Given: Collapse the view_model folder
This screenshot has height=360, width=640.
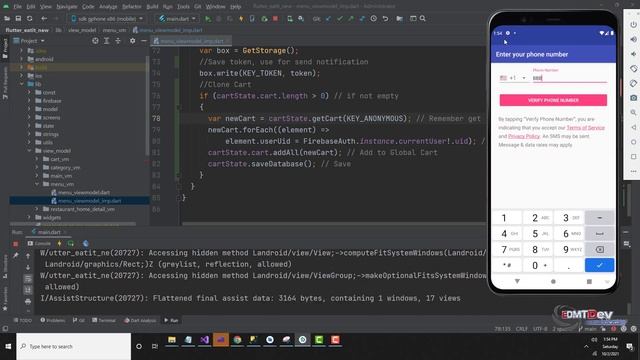Looking at the screenshot, I should pyautogui.click(x=29, y=151).
